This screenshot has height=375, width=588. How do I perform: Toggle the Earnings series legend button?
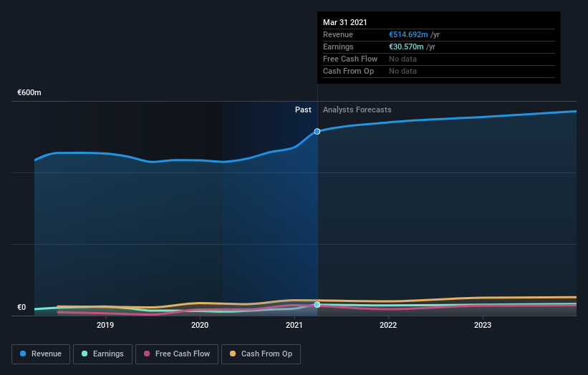[x=102, y=354]
